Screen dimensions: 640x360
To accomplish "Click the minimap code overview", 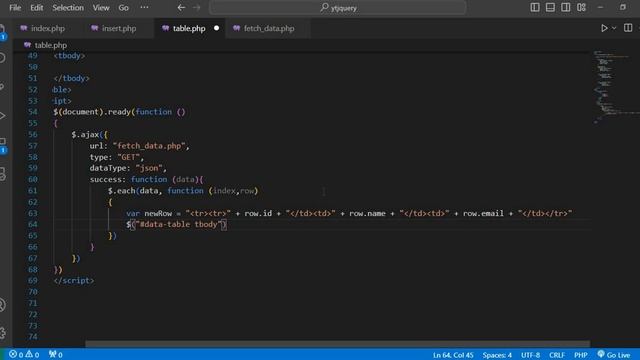I will click(615, 87).
